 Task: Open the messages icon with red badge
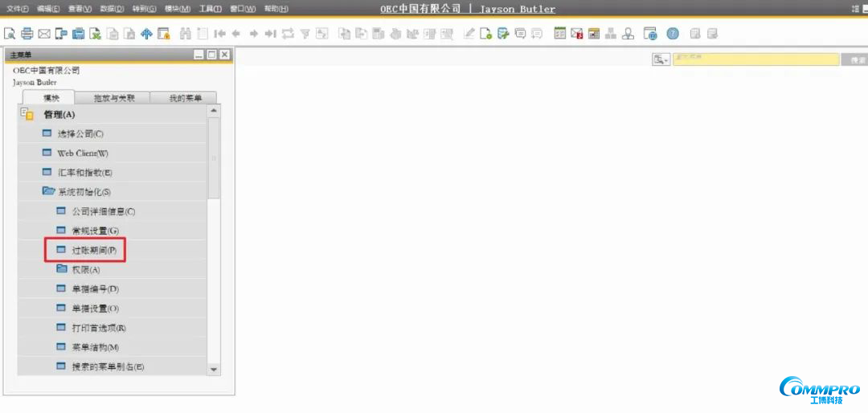[576, 34]
